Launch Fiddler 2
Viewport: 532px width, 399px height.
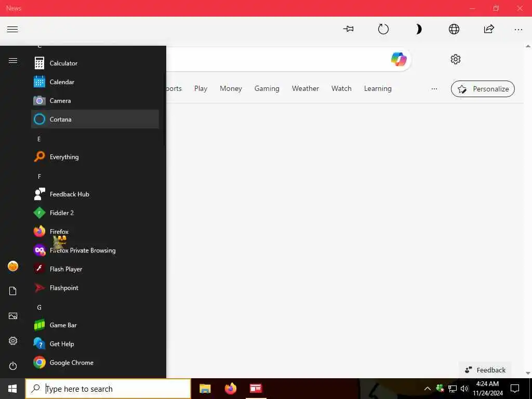pyautogui.click(x=95, y=212)
